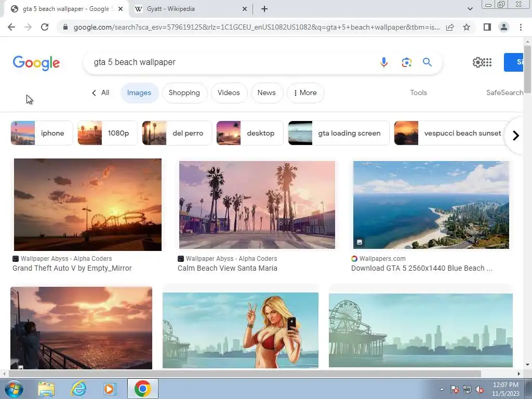The height and width of the screenshot is (399, 532).
Task: Click the search box text field
Action: [x=231, y=62]
